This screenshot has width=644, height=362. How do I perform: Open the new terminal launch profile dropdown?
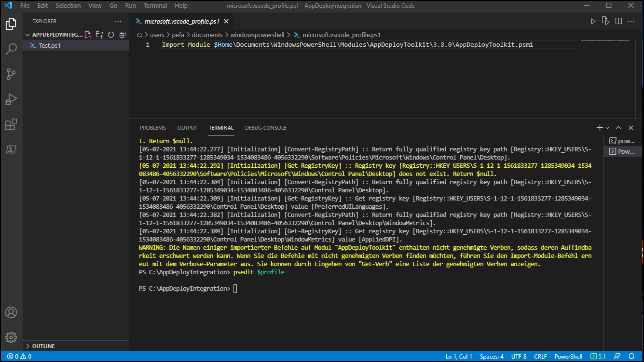607,128
